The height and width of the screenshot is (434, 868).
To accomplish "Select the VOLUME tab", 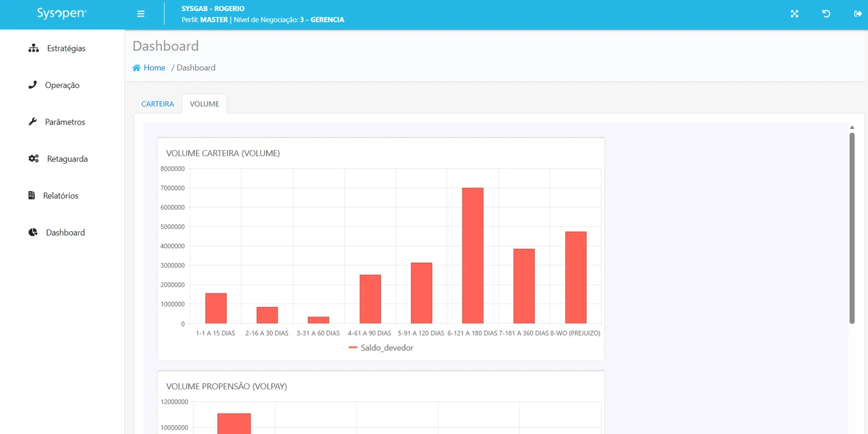I will click(205, 104).
